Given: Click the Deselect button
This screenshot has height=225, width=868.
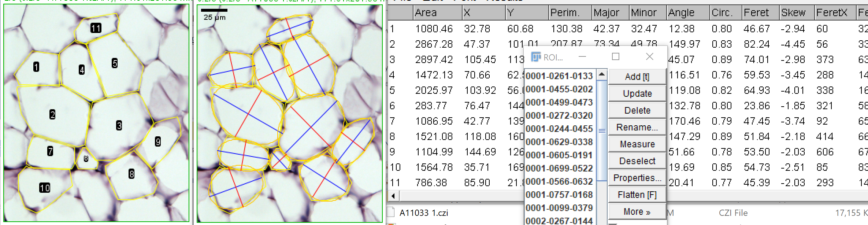Looking at the screenshot, I should coord(637,161).
